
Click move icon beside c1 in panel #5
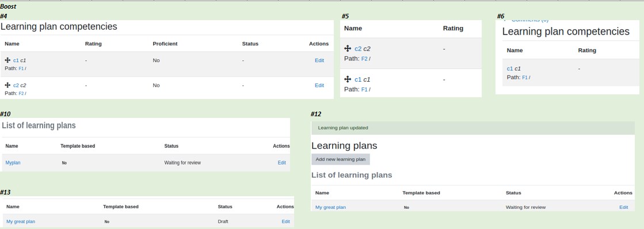(348, 79)
